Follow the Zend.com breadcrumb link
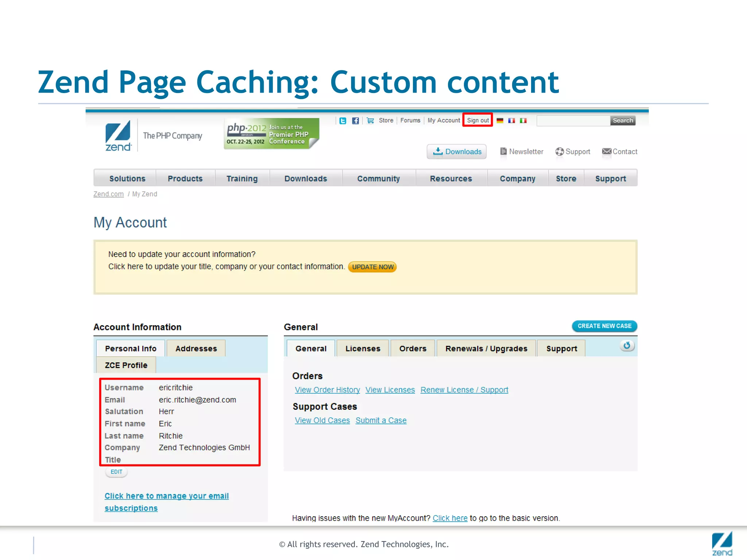This screenshot has width=747, height=560. (x=108, y=194)
